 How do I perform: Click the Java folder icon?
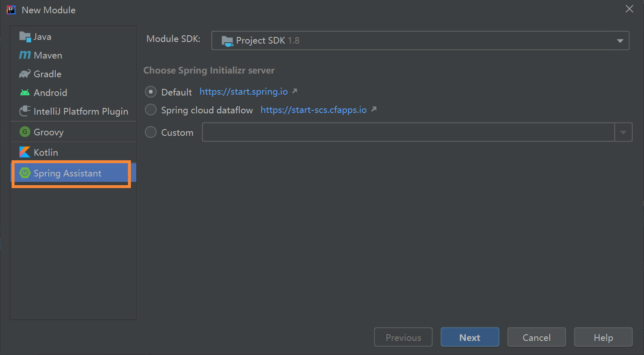pyautogui.click(x=25, y=37)
